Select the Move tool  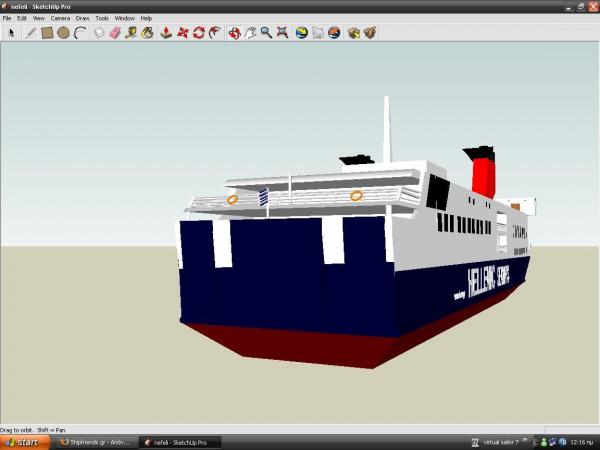183,32
